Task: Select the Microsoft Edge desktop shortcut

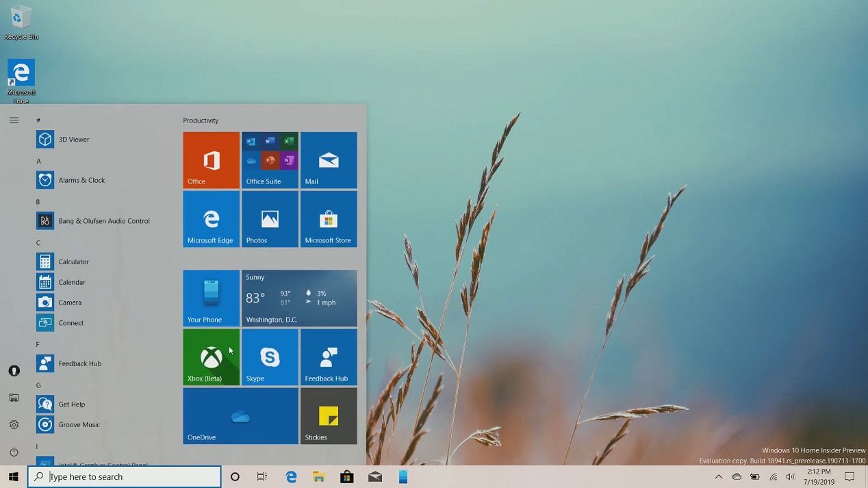Action: pos(21,81)
